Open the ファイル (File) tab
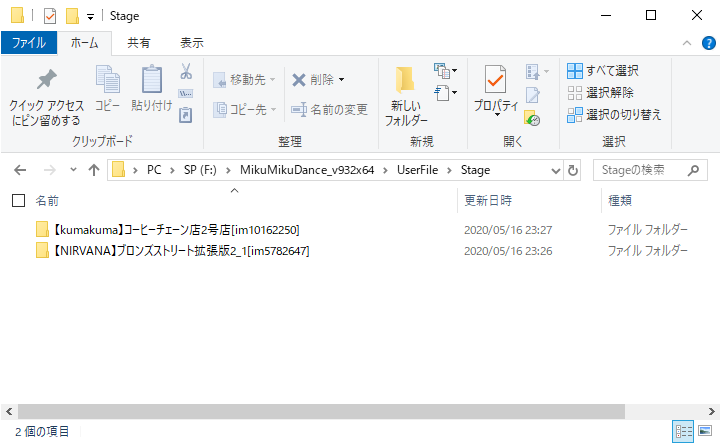This screenshot has height=444, width=721. [x=29, y=43]
